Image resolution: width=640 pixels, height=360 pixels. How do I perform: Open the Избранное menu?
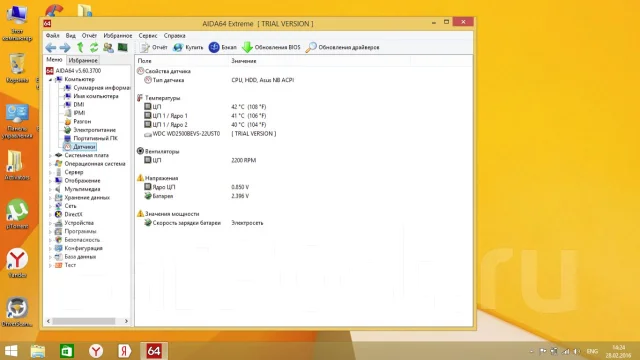point(118,36)
